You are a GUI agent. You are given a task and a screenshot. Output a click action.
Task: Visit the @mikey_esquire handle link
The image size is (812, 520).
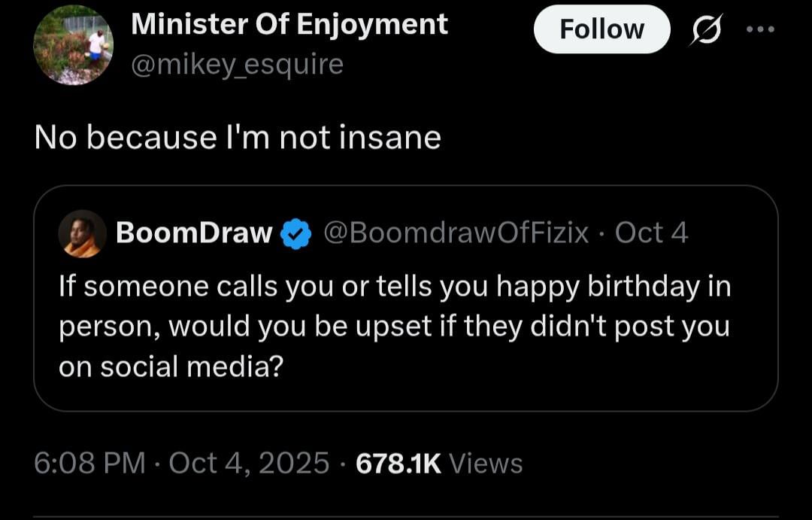237,65
